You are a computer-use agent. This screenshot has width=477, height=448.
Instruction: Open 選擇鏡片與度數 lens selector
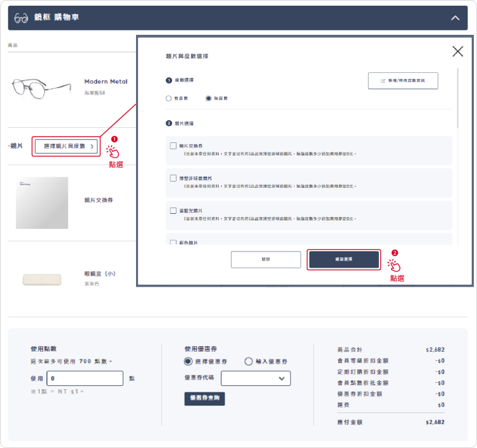(x=66, y=146)
